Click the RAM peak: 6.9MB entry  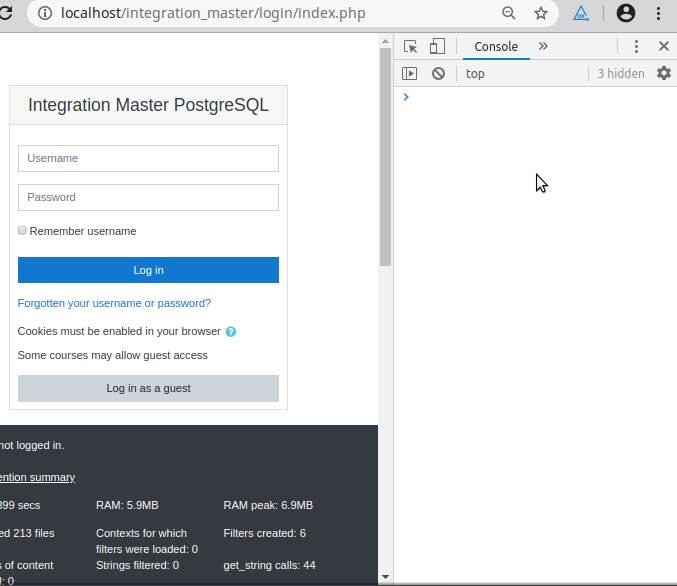268,505
